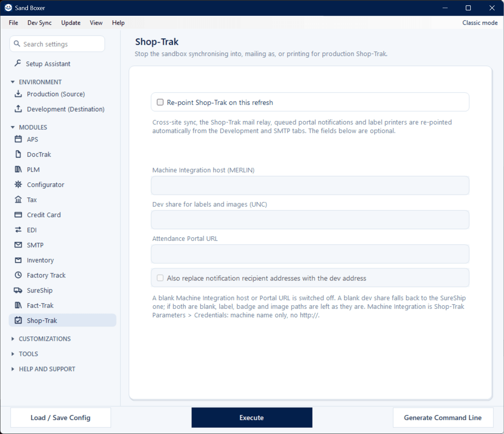Open the File menu
The height and width of the screenshot is (434, 504).
[13, 22]
